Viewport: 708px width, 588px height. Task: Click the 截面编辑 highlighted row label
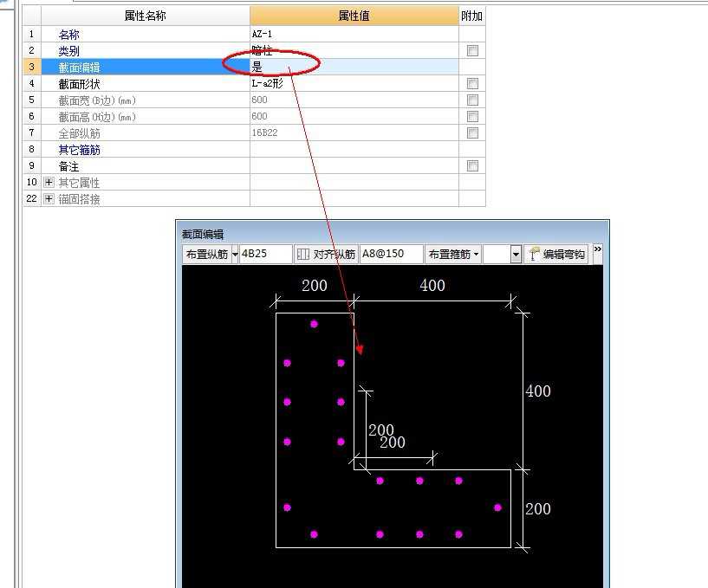(79, 68)
